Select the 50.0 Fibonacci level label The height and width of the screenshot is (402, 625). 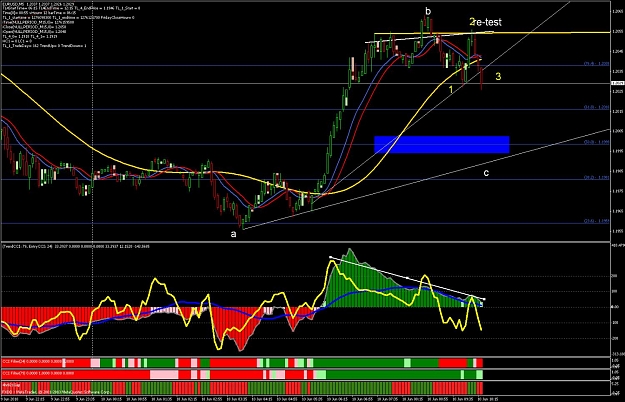pyautogui.click(x=597, y=142)
